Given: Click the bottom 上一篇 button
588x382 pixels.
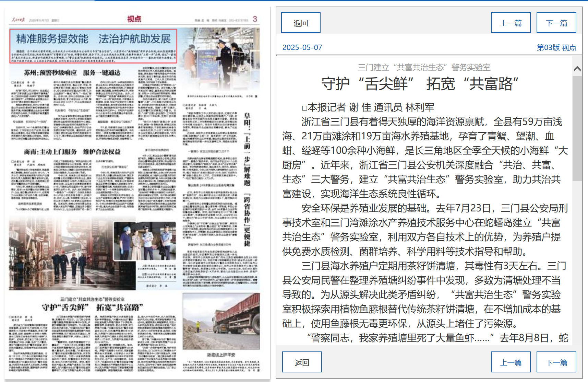Looking at the screenshot, I should coord(511,362).
